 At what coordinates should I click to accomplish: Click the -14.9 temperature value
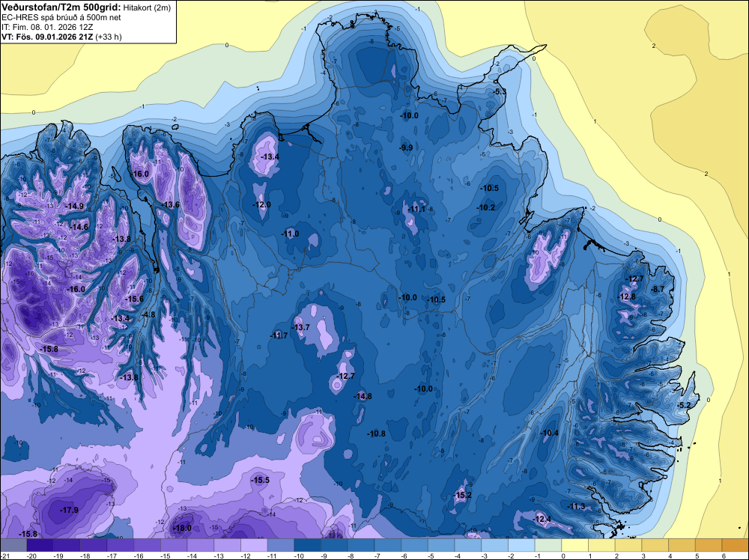tap(74, 206)
